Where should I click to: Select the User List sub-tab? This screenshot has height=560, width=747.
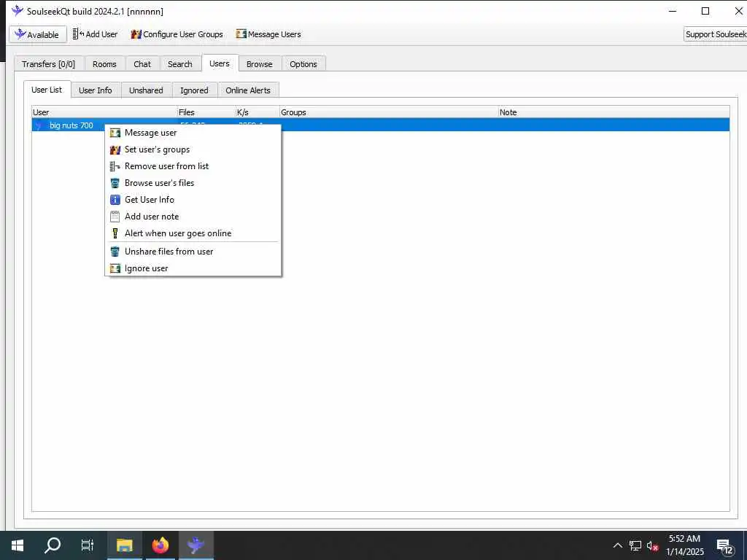[x=47, y=90]
